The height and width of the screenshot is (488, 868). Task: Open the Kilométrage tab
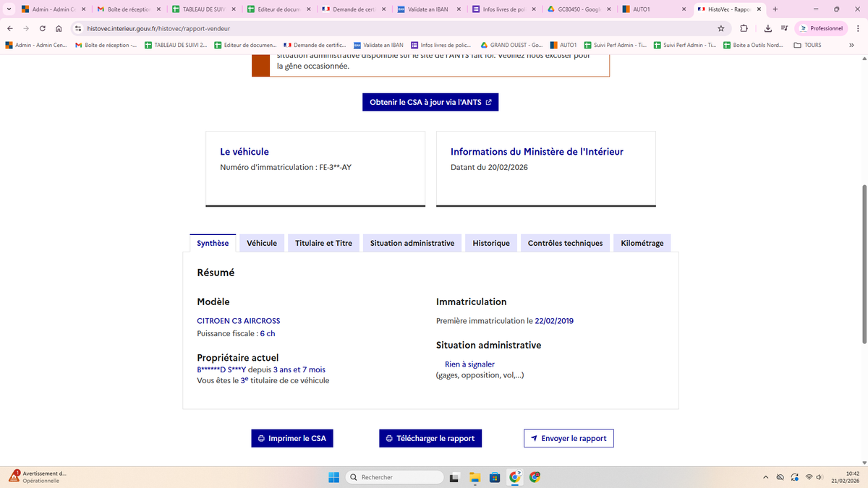pos(642,243)
